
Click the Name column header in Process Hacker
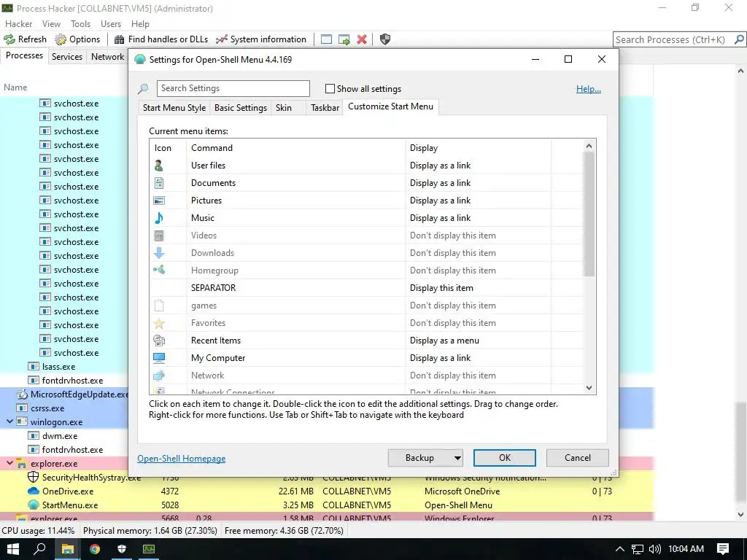(x=16, y=87)
